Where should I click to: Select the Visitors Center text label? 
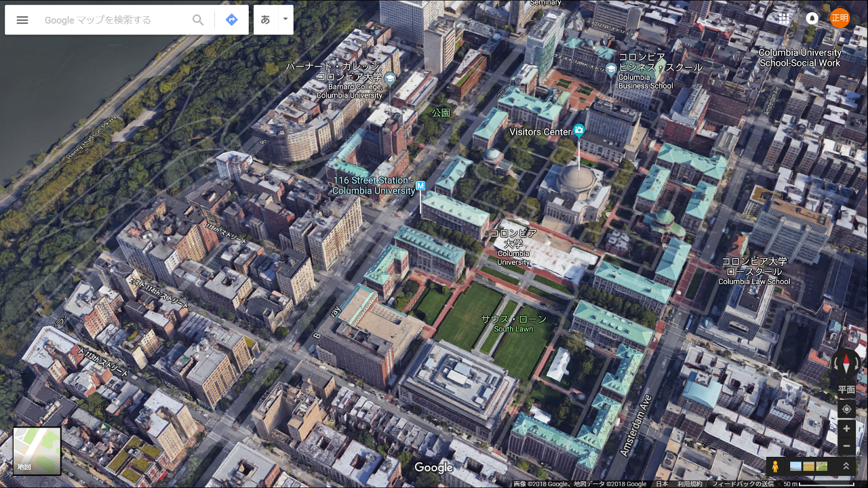point(540,131)
